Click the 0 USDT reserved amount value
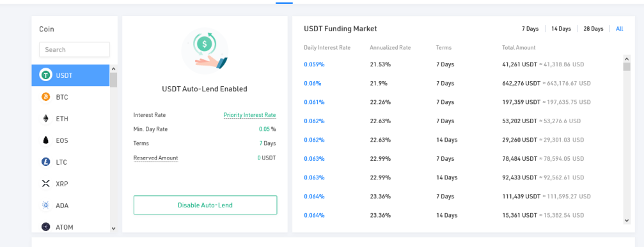This screenshot has height=247, width=644. pos(267,158)
